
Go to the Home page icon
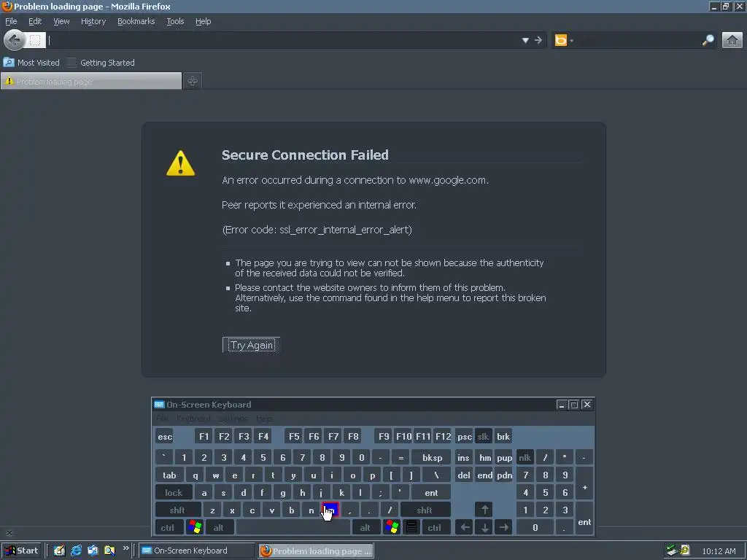point(732,41)
